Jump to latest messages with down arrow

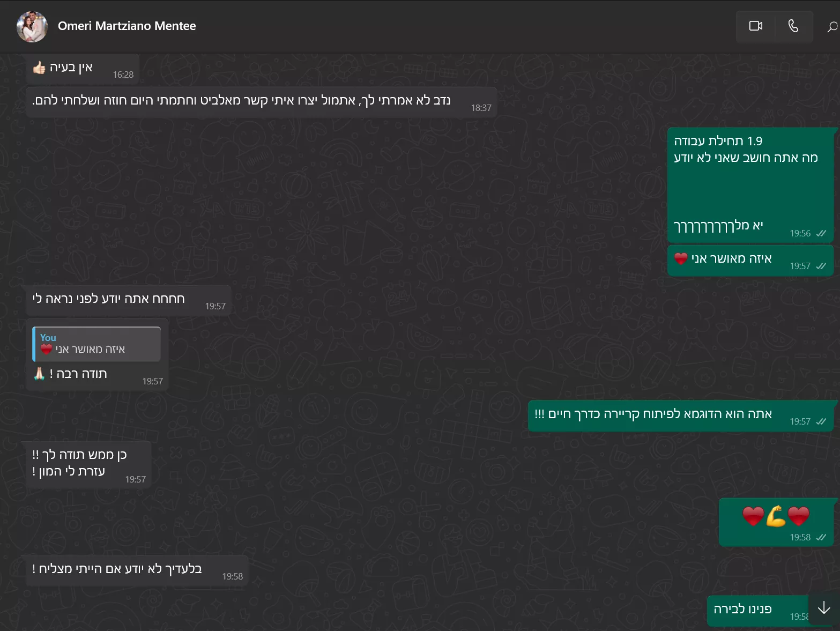pos(824,608)
